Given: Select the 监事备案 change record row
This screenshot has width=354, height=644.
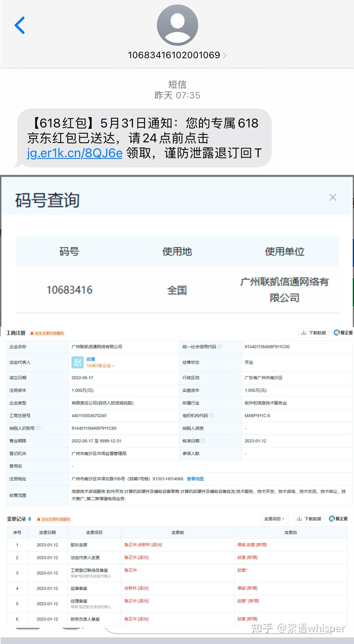Looking at the screenshot, I should [x=177, y=588].
